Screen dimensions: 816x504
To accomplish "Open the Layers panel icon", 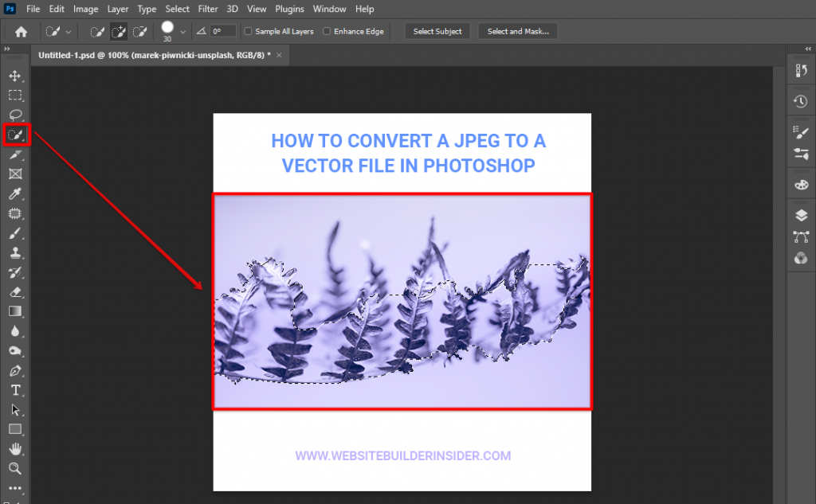I will point(801,215).
